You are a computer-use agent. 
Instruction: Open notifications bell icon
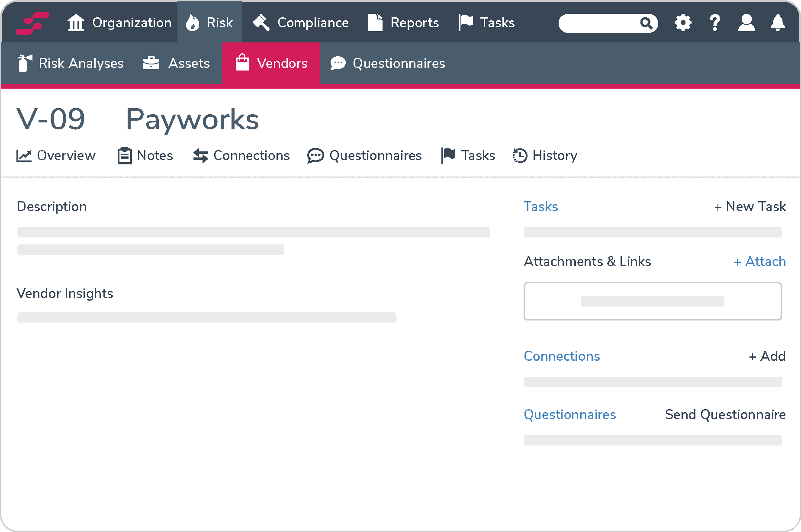tap(778, 22)
